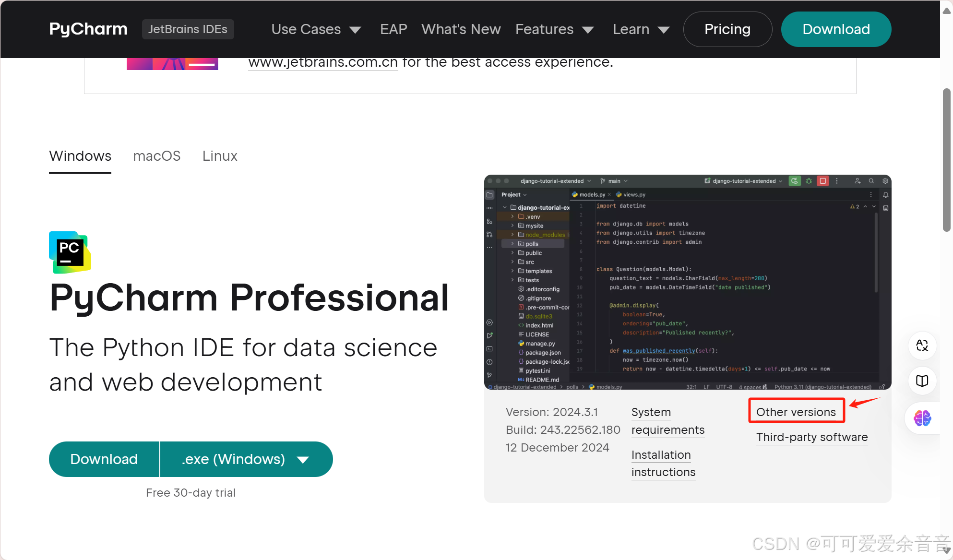The height and width of the screenshot is (560, 953).
Task: Follow the www.jetbrains.com.cn link
Action: pyautogui.click(x=323, y=62)
